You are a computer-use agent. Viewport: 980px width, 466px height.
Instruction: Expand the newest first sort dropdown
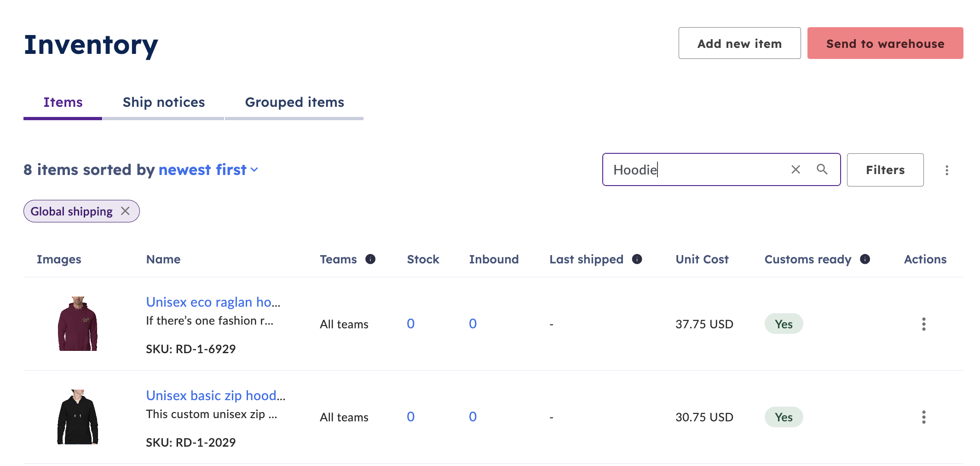click(x=208, y=170)
